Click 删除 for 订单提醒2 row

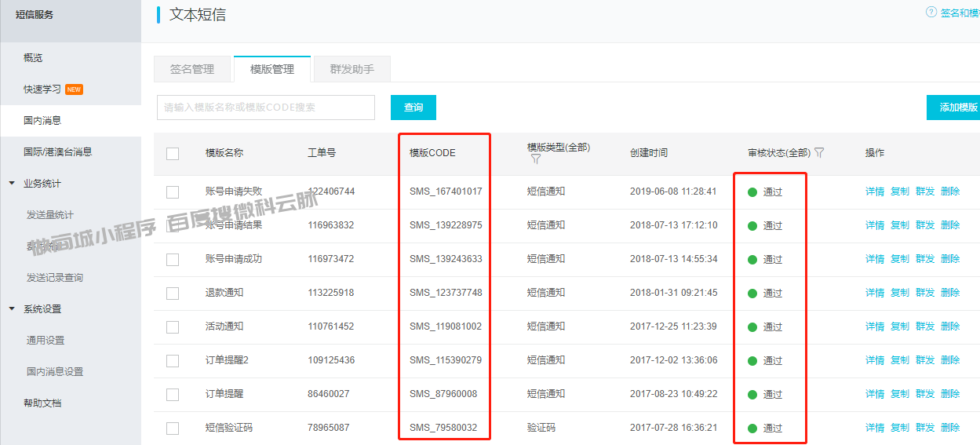coord(950,360)
